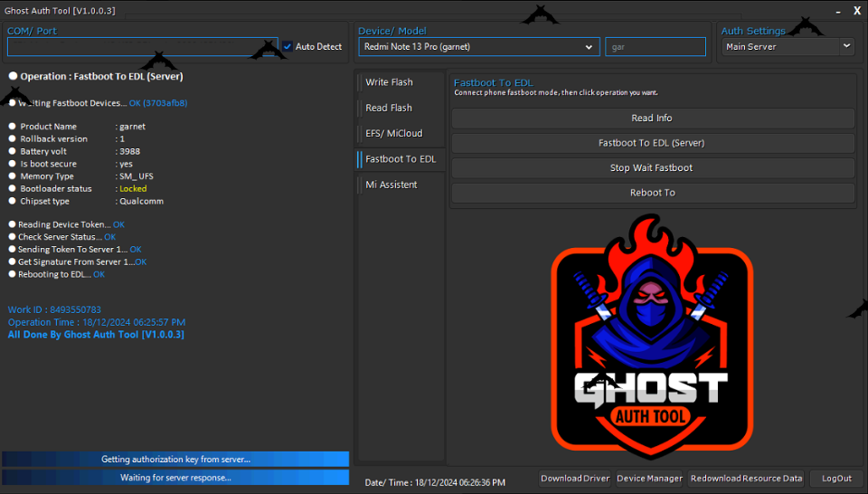Click the Ghost Auth Tool ninja logo

pos(652,336)
